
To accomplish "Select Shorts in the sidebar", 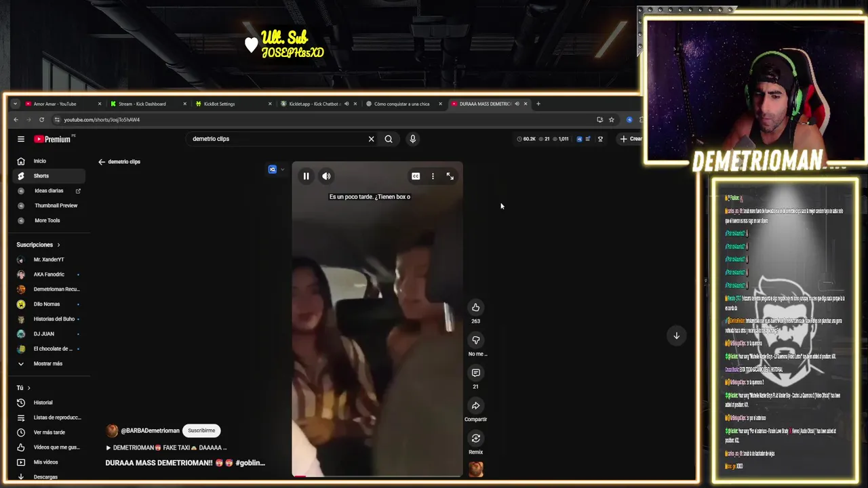I will click(49, 176).
